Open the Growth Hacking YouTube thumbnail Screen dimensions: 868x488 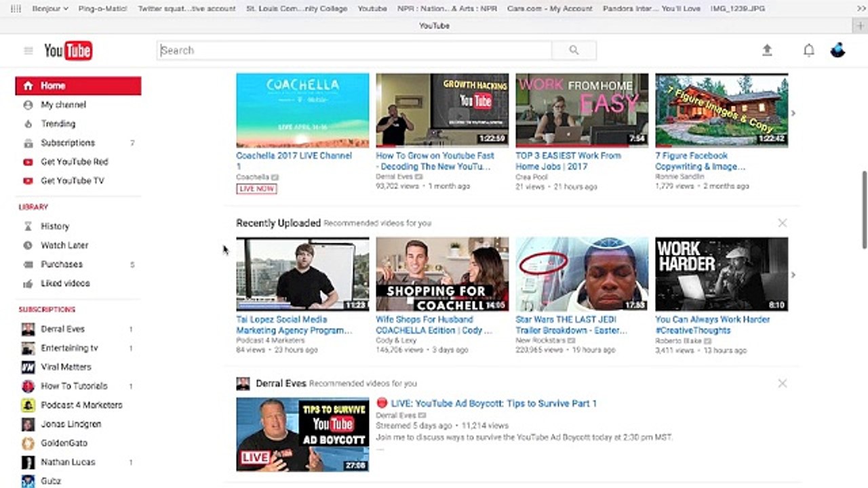(442, 110)
